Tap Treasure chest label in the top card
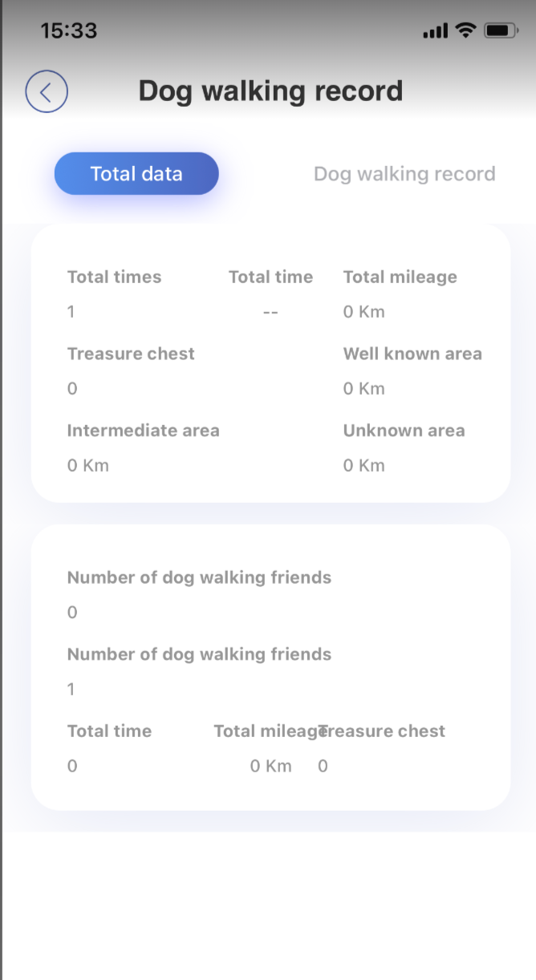This screenshot has height=980, width=536. tap(131, 354)
